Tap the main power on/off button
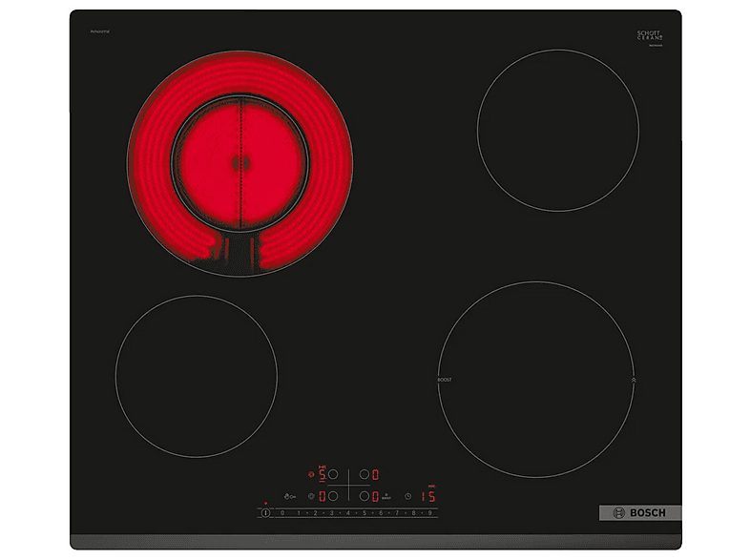The image size is (750, 560). (265, 512)
